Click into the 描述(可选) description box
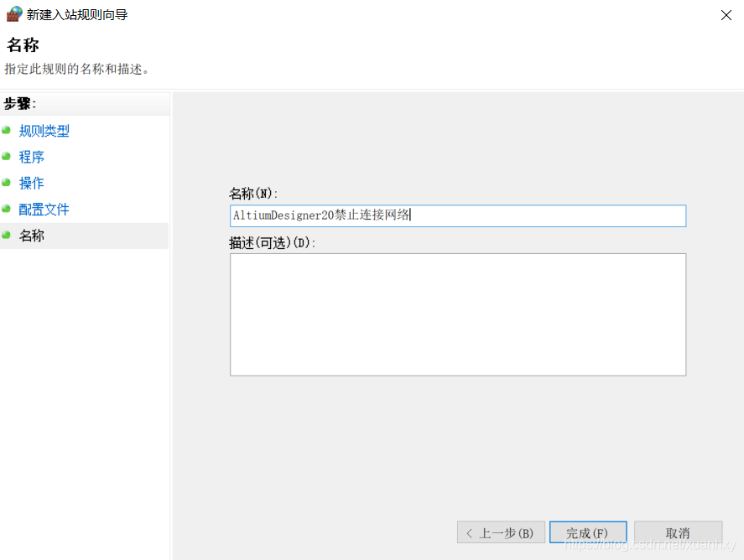The image size is (744, 560). click(x=458, y=314)
